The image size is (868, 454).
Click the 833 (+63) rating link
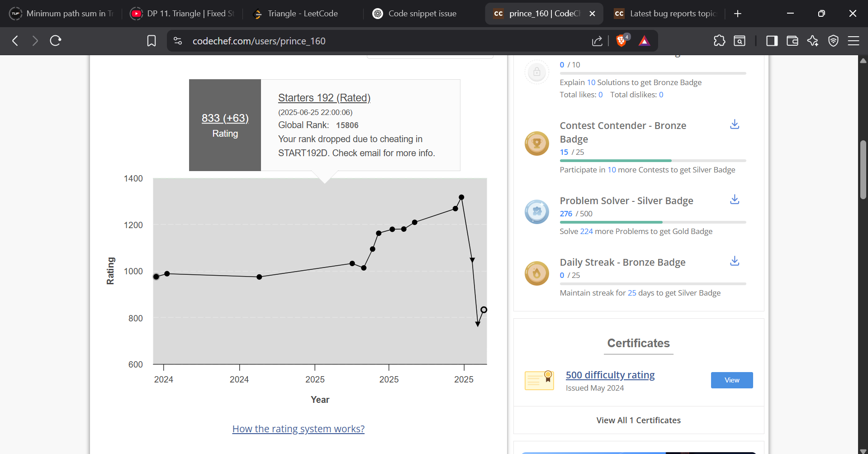[225, 118]
